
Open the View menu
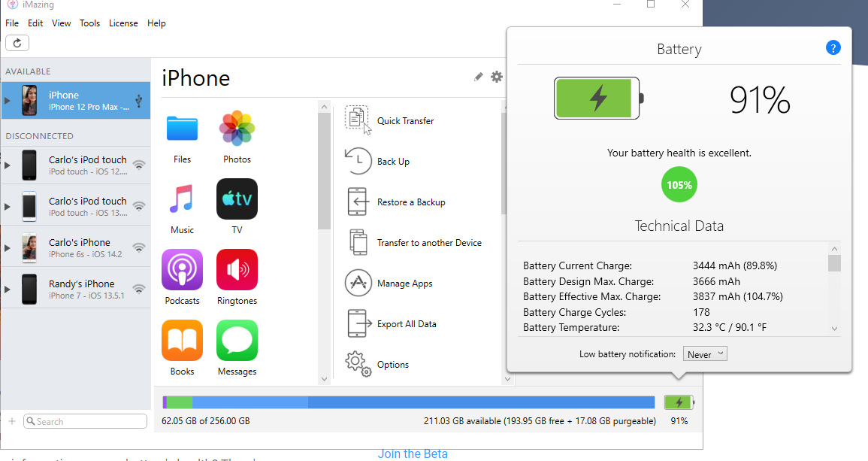(x=62, y=23)
